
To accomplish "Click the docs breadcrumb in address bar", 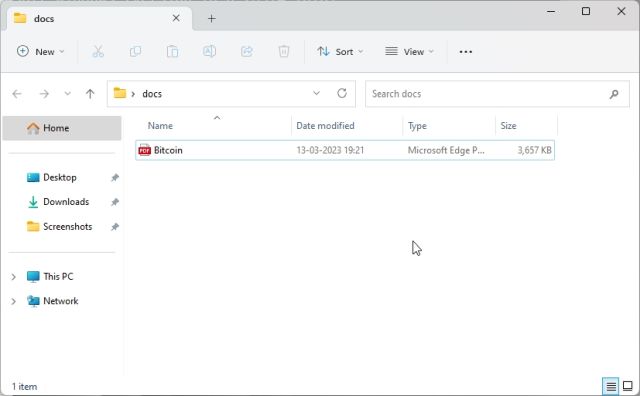I will tap(152, 94).
